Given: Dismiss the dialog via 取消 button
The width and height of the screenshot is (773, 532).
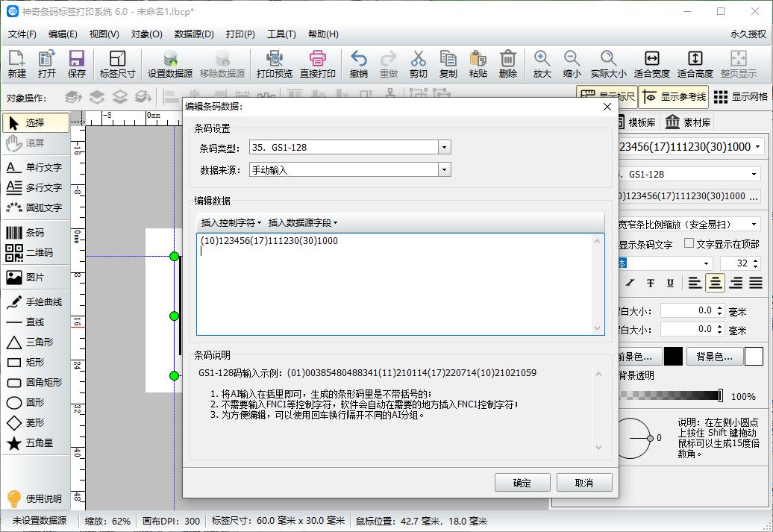Looking at the screenshot, I should click(x=584, y=482).
